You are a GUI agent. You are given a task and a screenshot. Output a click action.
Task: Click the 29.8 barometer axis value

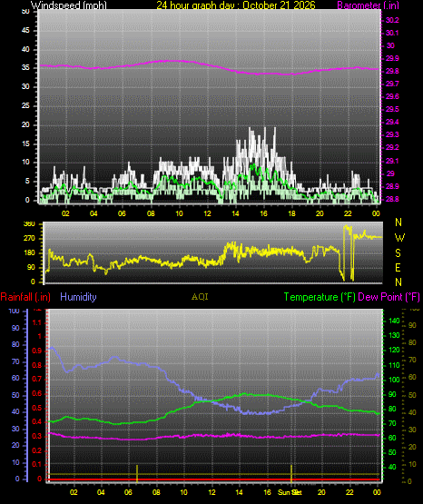coord(392,71)
